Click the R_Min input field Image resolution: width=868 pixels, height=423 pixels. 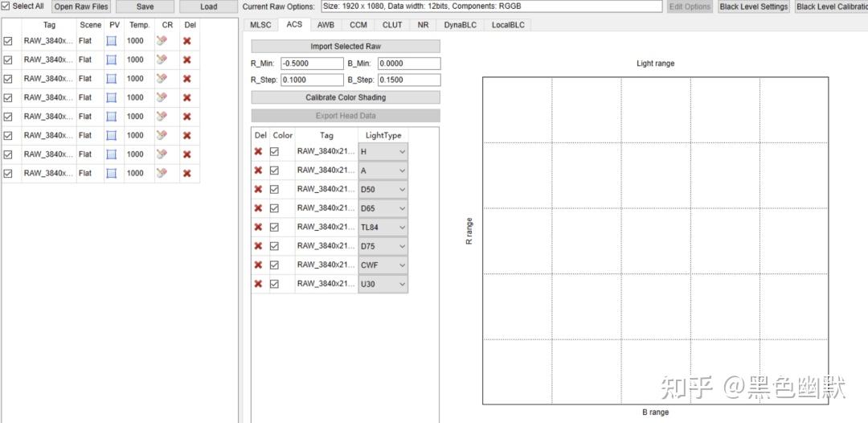tap(312, 64)
